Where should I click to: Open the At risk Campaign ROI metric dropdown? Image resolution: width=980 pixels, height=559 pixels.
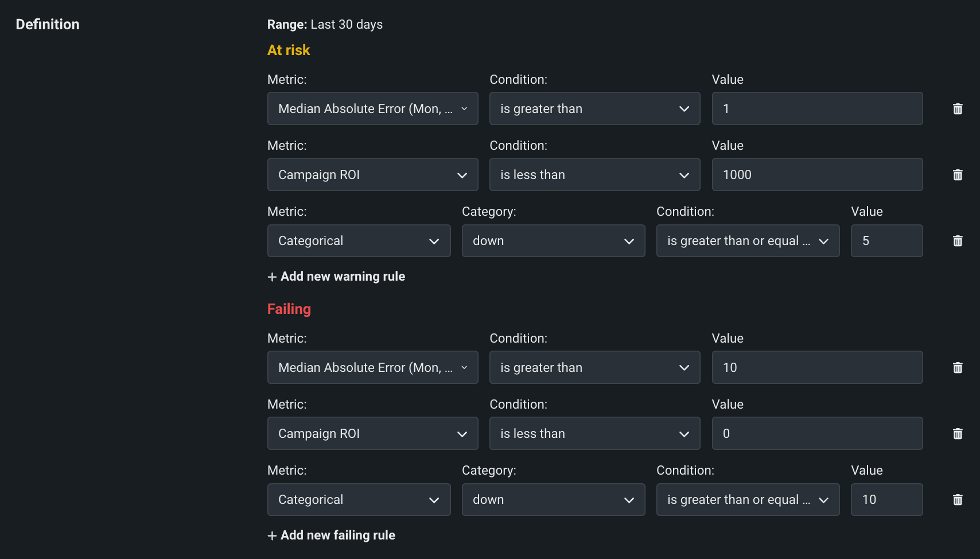pyautogui.click(x=372, y=175)
